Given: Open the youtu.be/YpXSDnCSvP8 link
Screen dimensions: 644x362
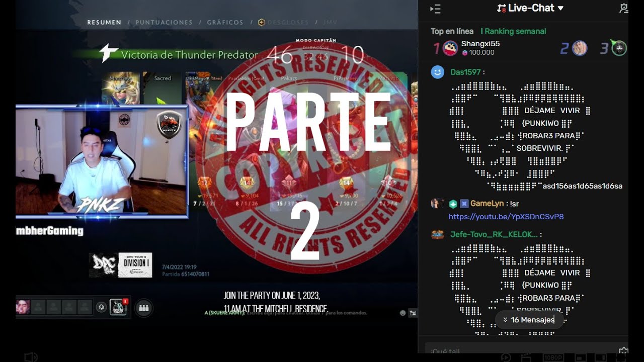Looking at the screenshot, I should pyautogui.click(x=506, y=217).
